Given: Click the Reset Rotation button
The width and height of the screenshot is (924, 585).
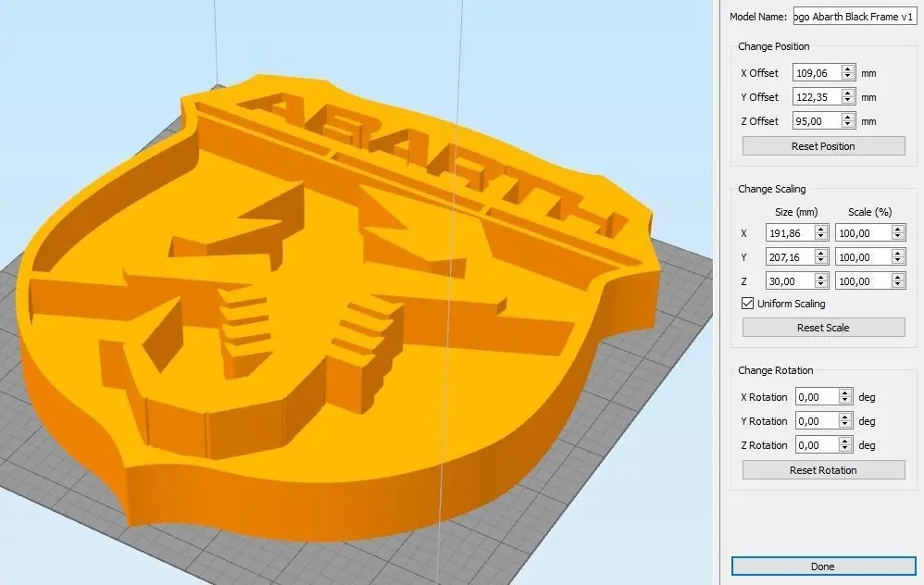Looking at the screenshot, I should tap(823, 470).
